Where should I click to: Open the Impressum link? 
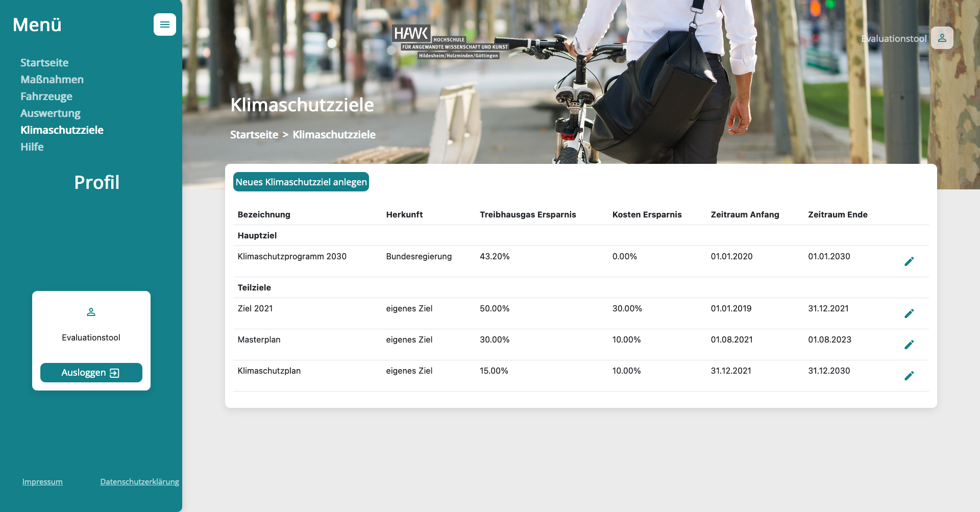(42, 482)
